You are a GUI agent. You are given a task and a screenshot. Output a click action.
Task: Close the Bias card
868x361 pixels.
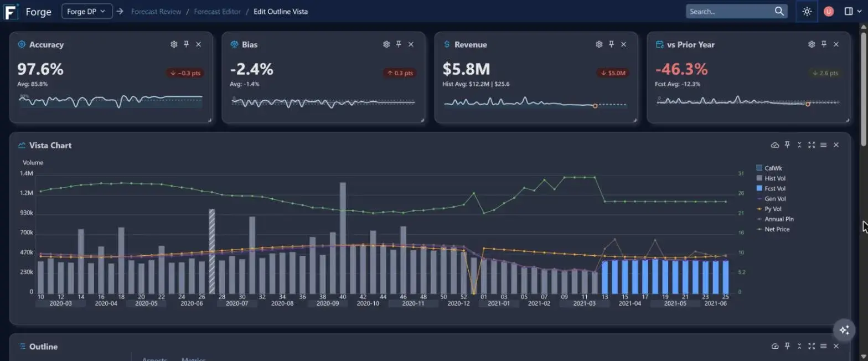[411, 44]
